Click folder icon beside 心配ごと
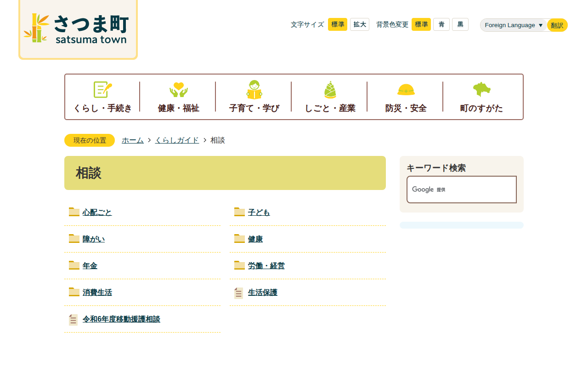Viewport: 588px width, 368px height. pyautogui.click(x=74, y=212)
